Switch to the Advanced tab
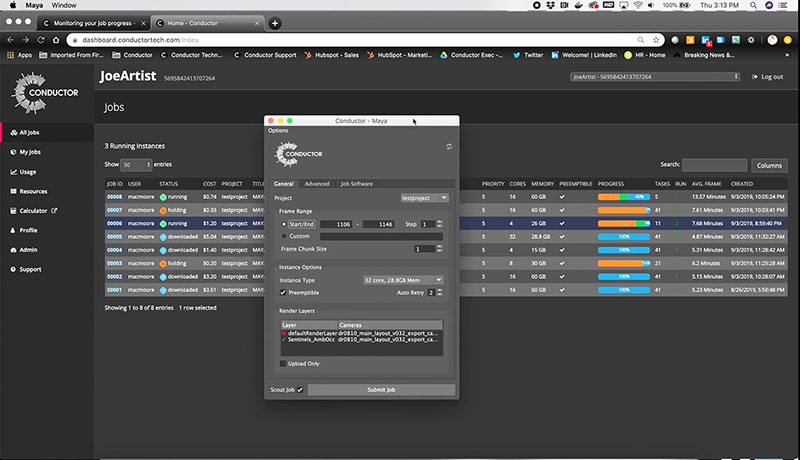This screenshot has height=460, width=800. (317, 184)
